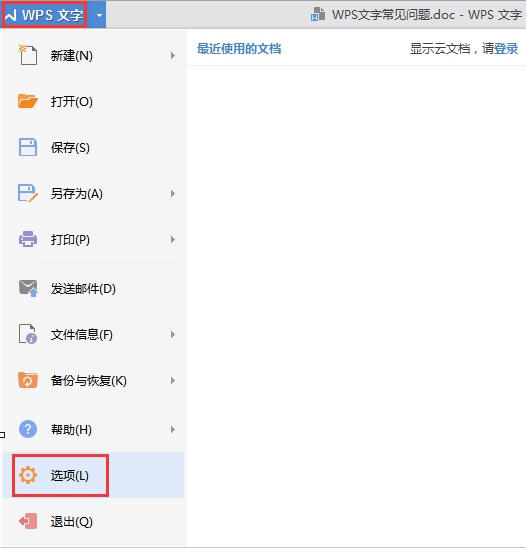Click the printer icon for Print
Screen dimensions: 527x549
coord(28,239)
